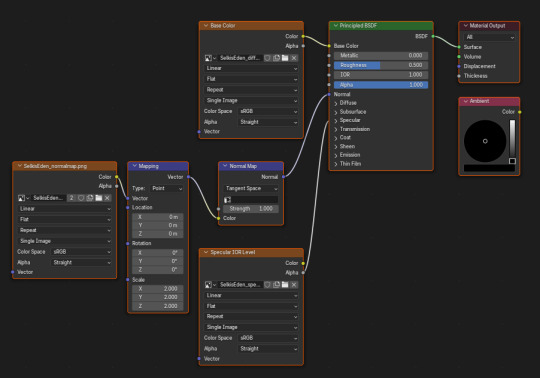This screenshot has height=378, width=540.
Task: Expand Diffuse panel in Principled BSDF
Action: tap(336, 103)
